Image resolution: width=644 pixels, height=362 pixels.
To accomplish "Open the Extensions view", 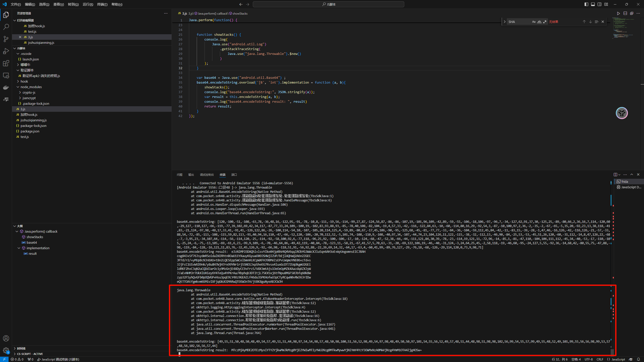I will pyautogui.click(x=6, y=63).
